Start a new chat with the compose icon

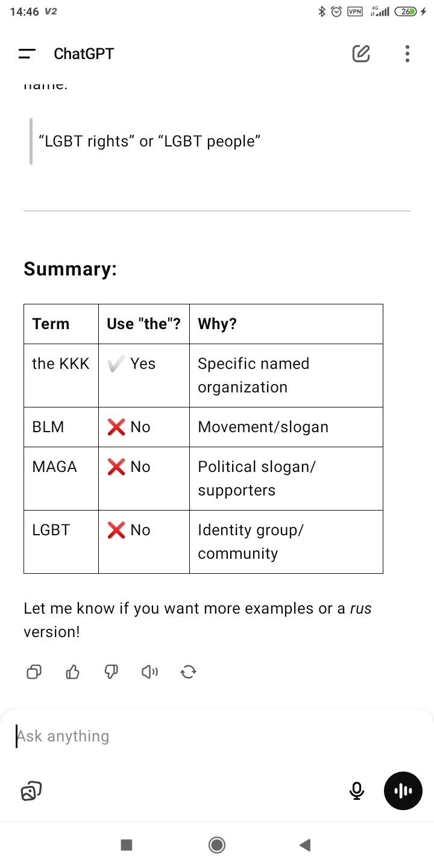point(360,54)
